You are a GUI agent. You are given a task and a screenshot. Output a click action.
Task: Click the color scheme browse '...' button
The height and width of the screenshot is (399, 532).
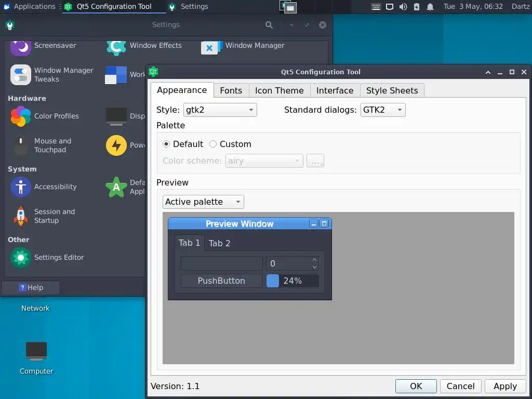coord(315,161)
